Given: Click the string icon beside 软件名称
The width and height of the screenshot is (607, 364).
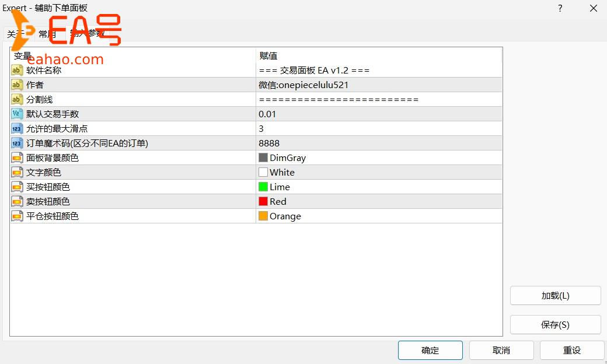Looking at the screenshot, I should (x=17, y=71).
